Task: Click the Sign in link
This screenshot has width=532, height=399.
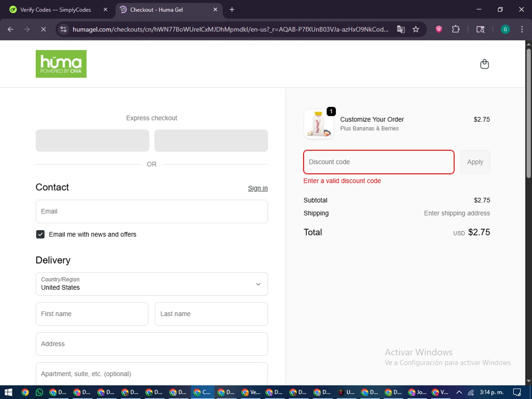Action: click(x=258, y=188)
